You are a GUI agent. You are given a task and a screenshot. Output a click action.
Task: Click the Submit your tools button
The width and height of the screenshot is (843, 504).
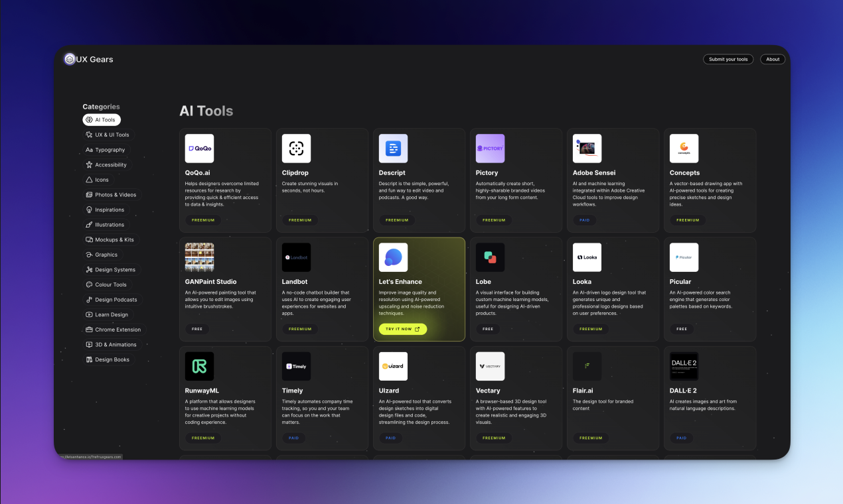tap(728, 59)
